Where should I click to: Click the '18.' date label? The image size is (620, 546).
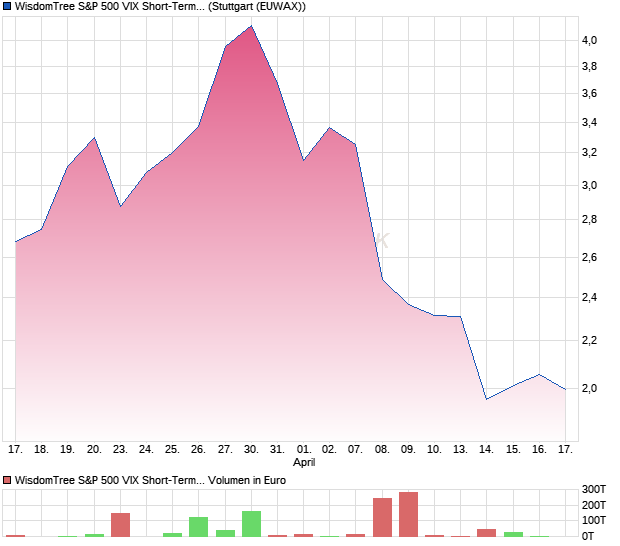41,449
